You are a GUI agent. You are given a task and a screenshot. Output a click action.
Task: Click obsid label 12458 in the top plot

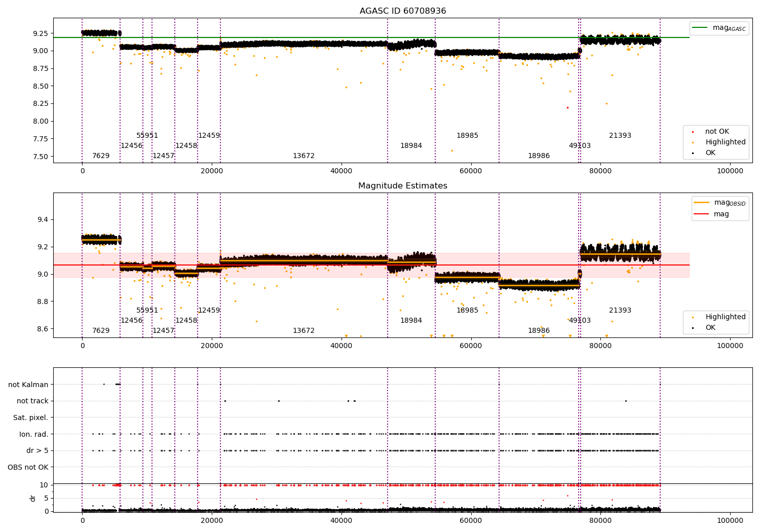point(186,146)
